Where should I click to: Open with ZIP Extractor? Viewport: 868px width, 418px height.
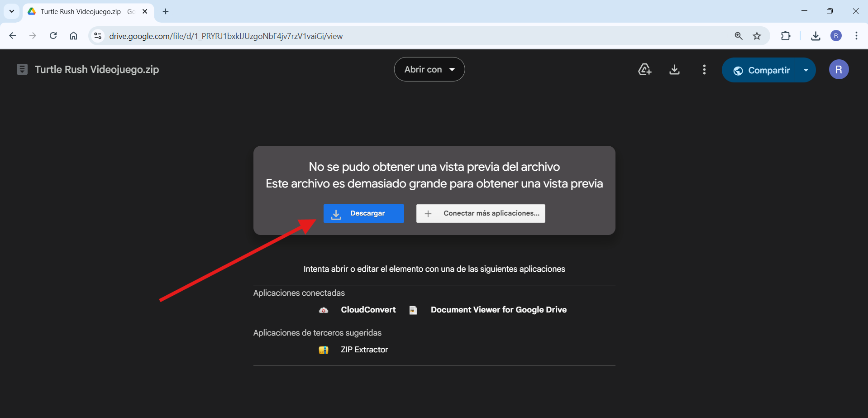click(364, 350)
